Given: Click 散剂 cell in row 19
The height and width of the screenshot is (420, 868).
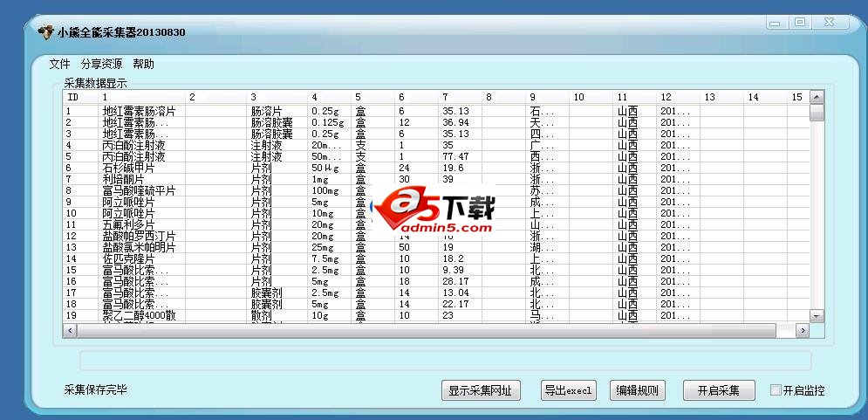Looking at the screenshot, I should coord(262,315).
